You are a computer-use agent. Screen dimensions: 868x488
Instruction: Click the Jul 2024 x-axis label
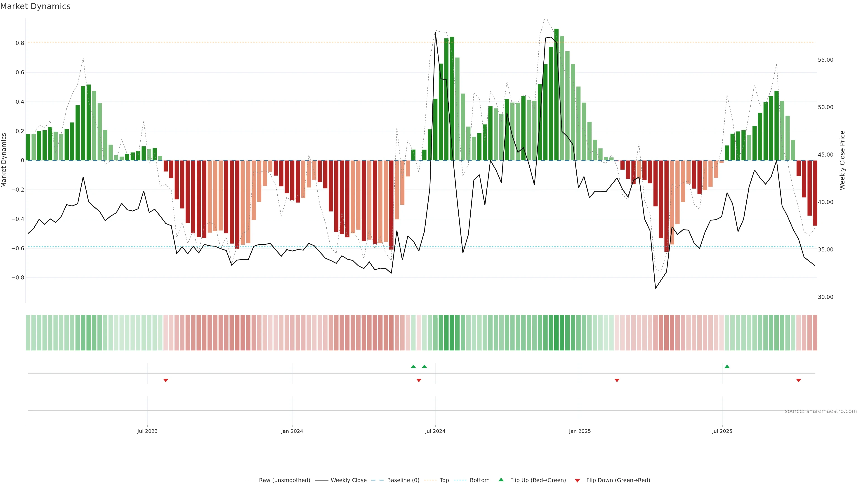pyautogui.click(x=435, y=431)
